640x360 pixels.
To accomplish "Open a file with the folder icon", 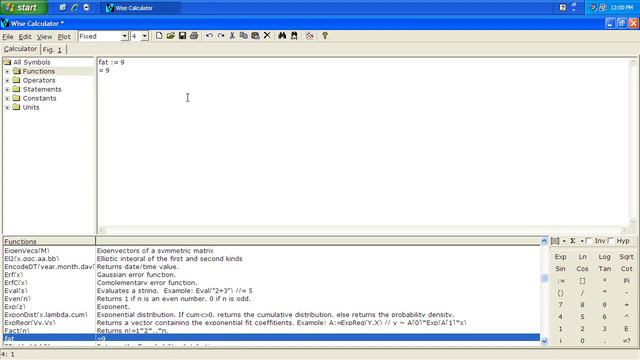I will coord(171,36).
